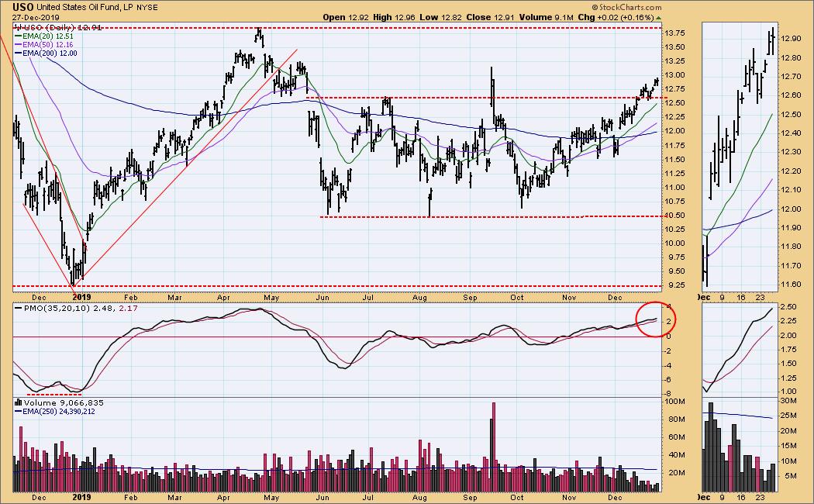The image size is (814, 504).
Task: Click the red dashed PMO bottom line
Action: (48, 394)
